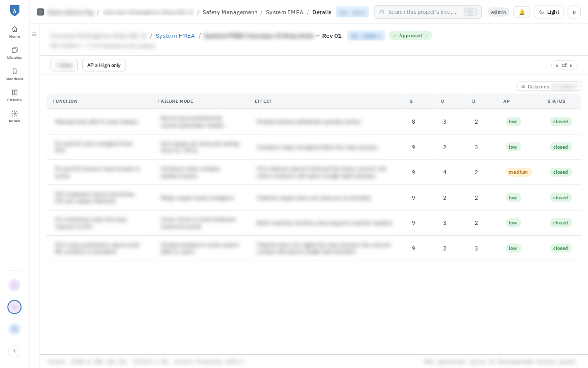Open the blurred blue badge beside Rev 01
Image resolution: width=588 pixels, height=368 pixels.
tap(365, 36)
